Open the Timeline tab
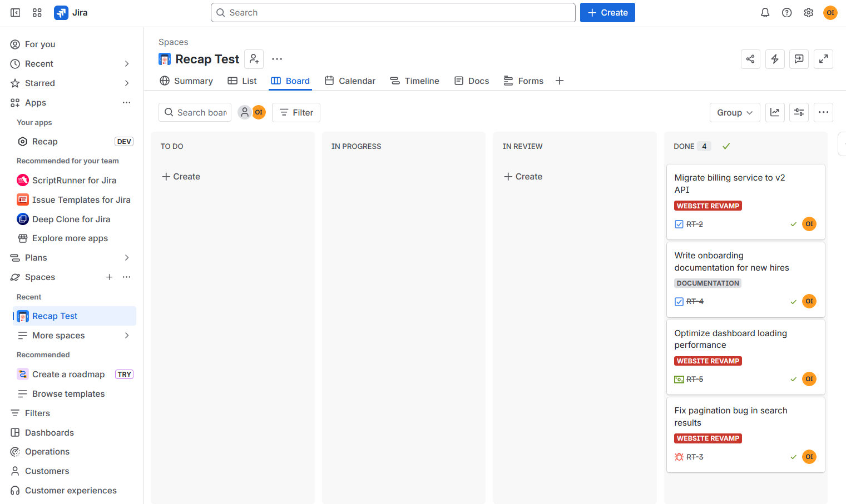This screenshot has height=504, width=846. (414, 81)
